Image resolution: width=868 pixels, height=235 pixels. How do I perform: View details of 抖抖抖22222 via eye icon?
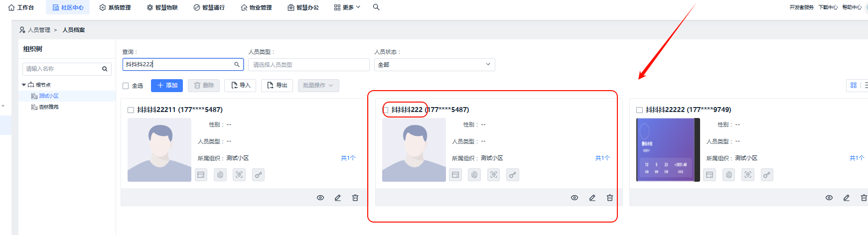[x=829, y=198]
